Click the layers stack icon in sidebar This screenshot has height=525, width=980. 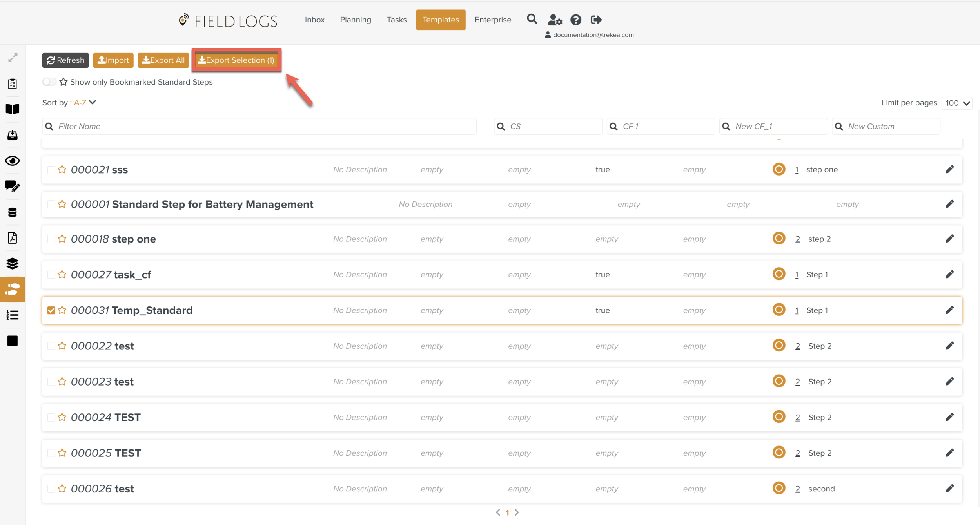tap(13, 263)
